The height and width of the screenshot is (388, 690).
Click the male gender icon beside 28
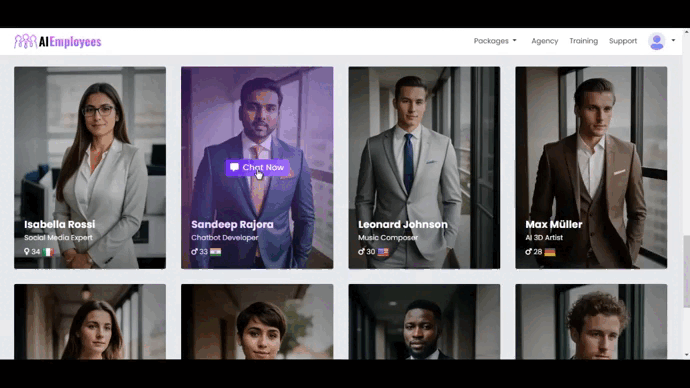(x=528, y=252)
